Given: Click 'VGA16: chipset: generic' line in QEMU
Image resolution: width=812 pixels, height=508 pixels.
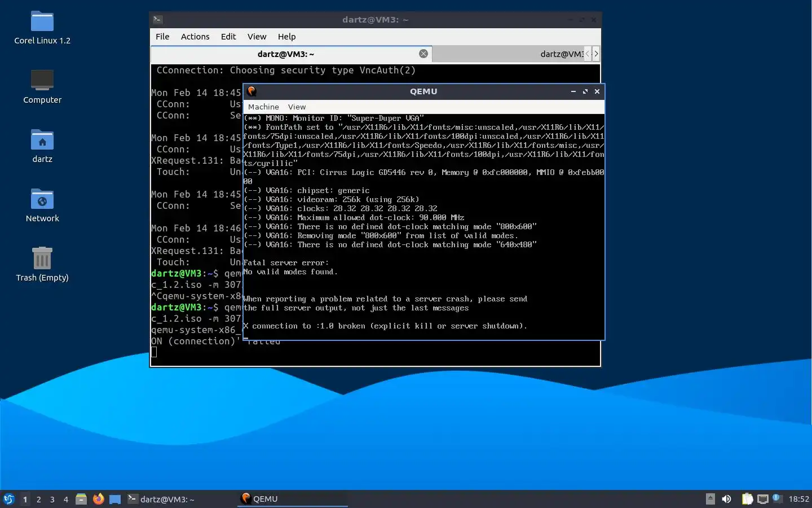Looking at the screenshot, I should [306, 190].
